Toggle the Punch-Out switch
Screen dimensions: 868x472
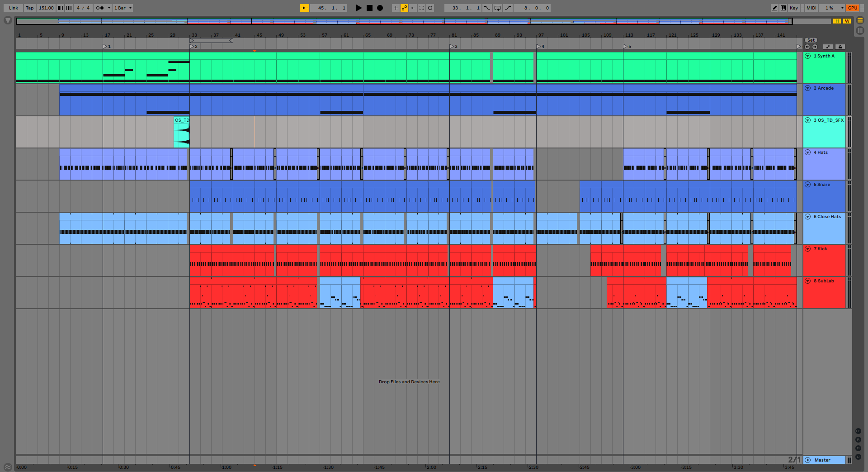click(508, 8)
